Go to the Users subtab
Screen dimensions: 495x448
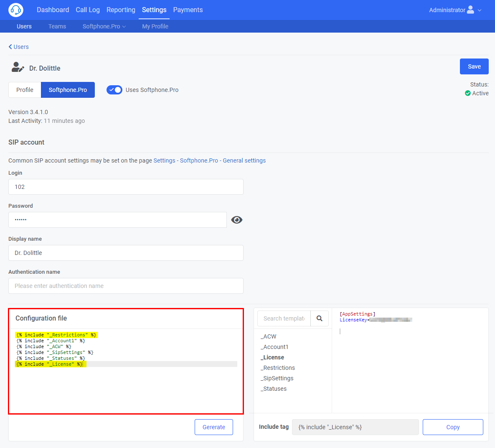pyautogui.click(x=24, y=27)
